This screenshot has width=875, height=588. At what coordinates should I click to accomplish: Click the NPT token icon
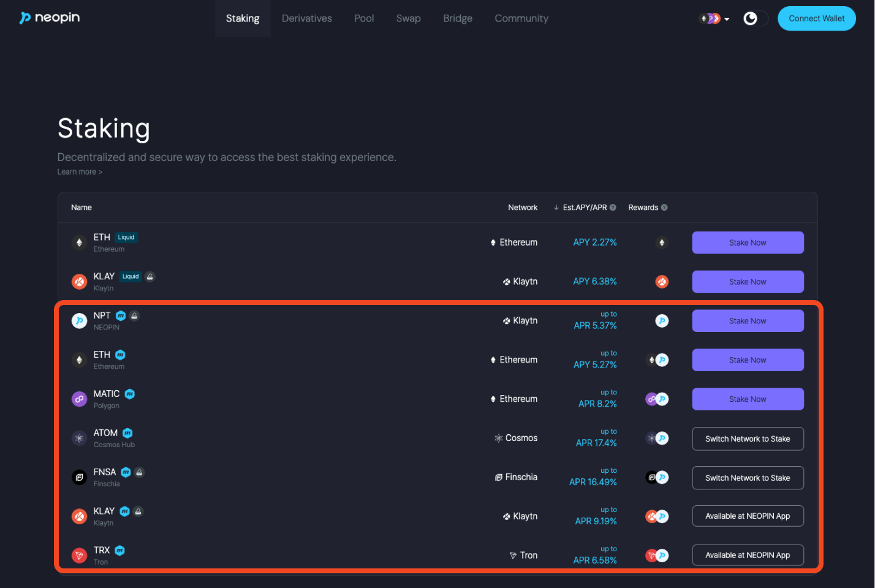[x=79, y=321]
